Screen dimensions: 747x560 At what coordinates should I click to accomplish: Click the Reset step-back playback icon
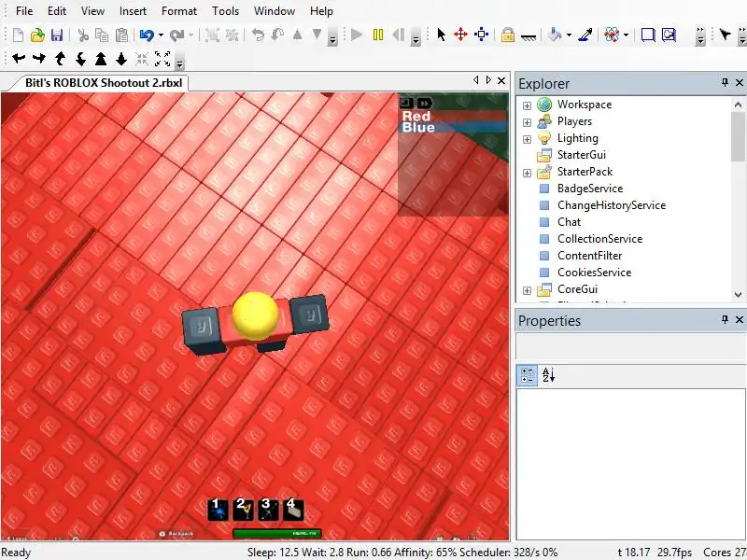point(399,35)
